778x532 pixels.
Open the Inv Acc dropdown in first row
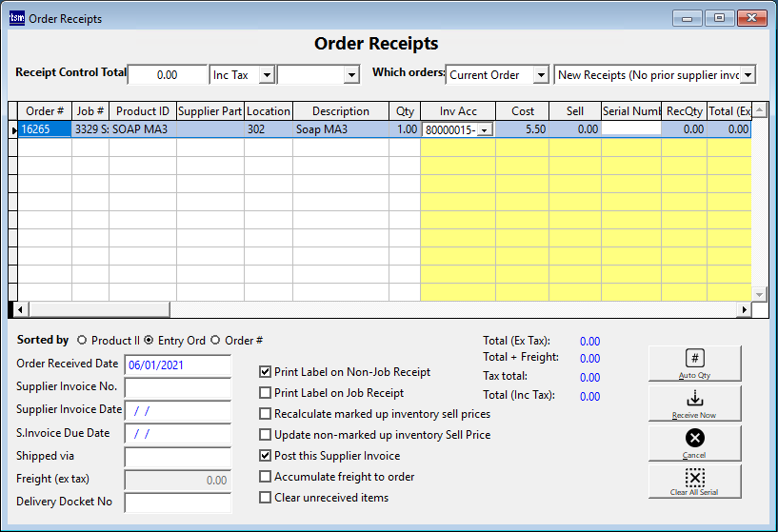[x=485, y=129]
